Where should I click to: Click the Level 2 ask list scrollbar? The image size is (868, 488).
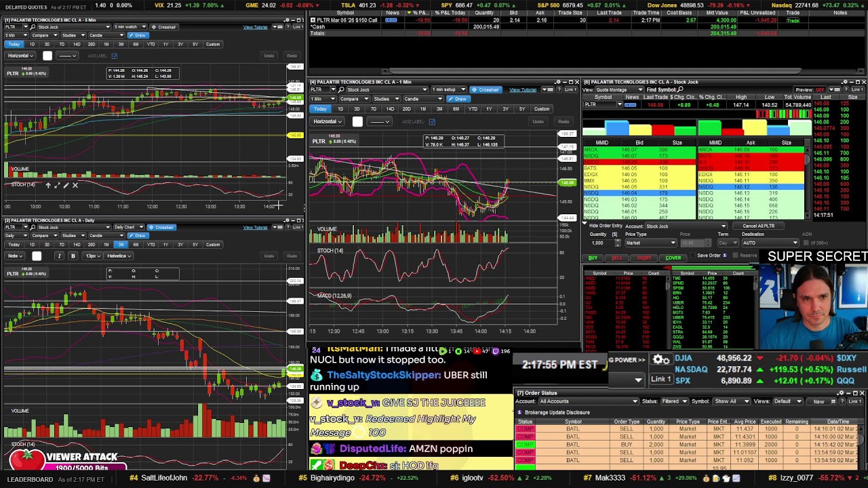pos(807,183)
